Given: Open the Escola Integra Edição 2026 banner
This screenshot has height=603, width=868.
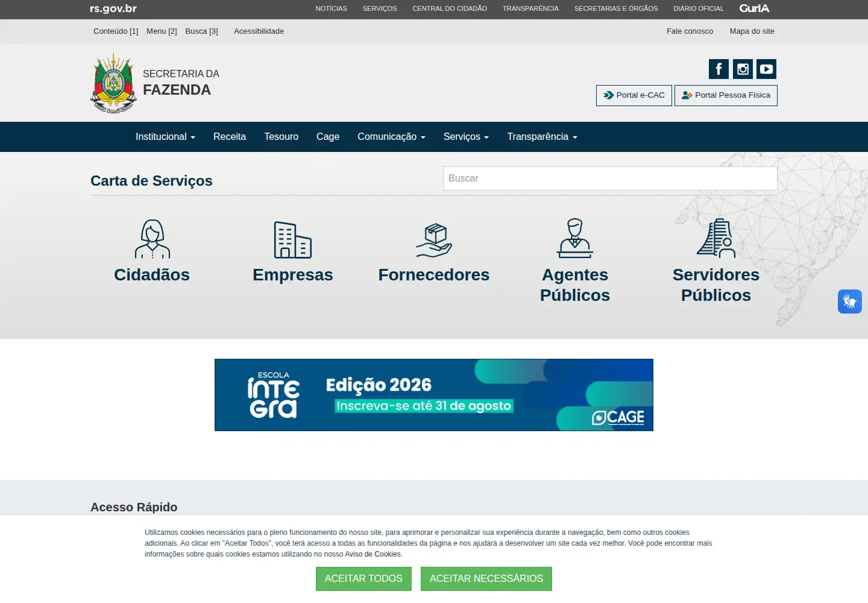Looking at the screenshot, I should pyautogui.click(x=434, y=395).
